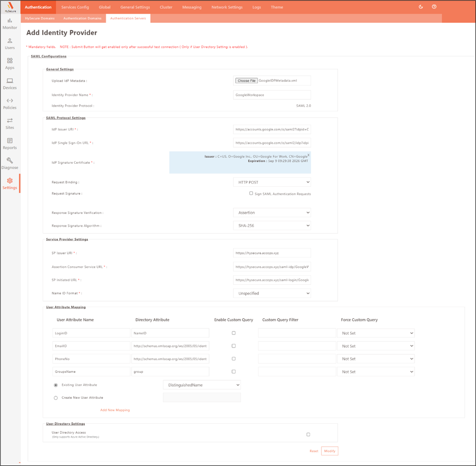Open the Response Signature Algorithm dropdown
The image size is (476, 466).
coord(272,226)
